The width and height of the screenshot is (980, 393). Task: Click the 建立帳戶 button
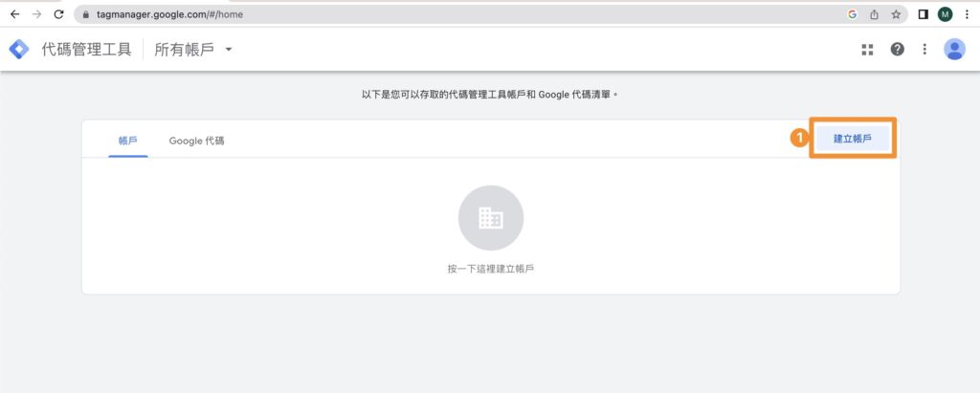(853, 138)
